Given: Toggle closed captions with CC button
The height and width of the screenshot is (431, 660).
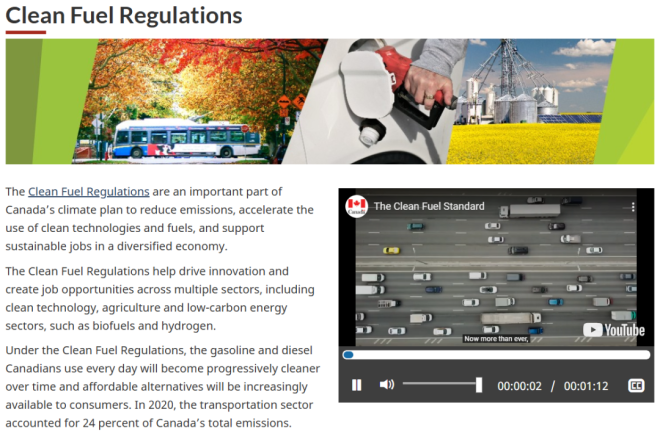Looking at the screenshot, I should pos(635,385).
